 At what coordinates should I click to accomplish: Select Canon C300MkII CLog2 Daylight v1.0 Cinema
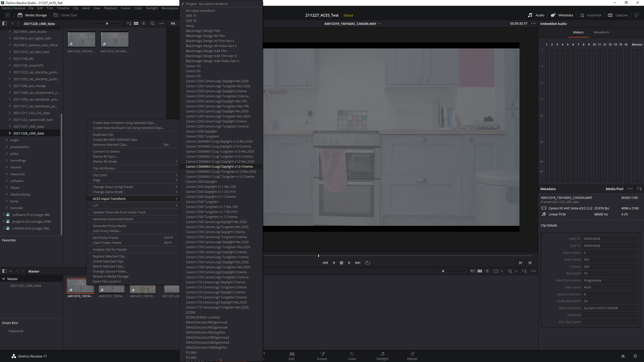click(x=221, y=167)
